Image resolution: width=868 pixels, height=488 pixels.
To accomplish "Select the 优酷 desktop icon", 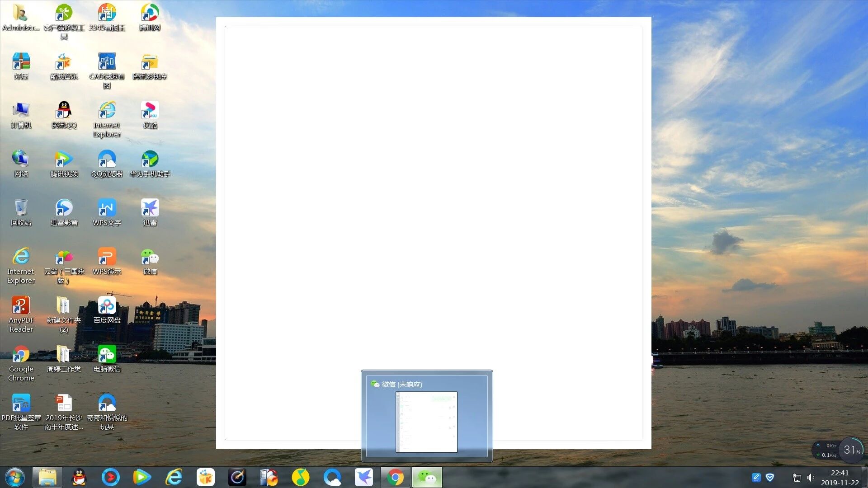I will click(150, 111).
